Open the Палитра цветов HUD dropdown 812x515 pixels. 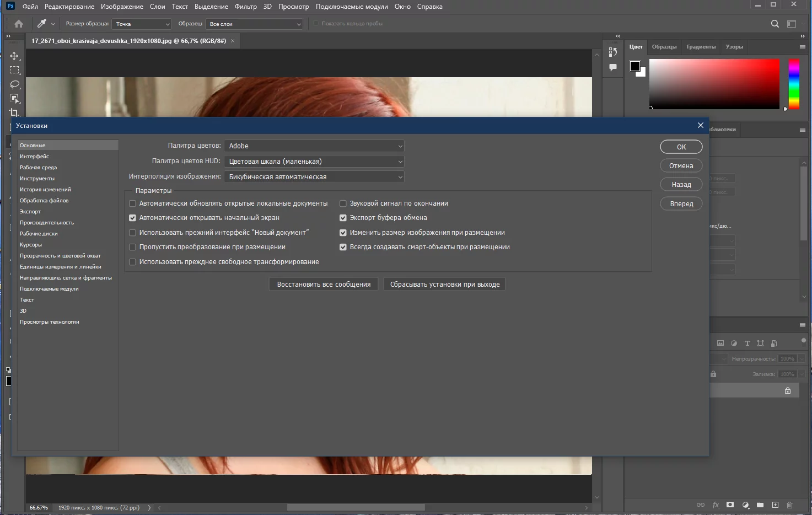(315, 161)
